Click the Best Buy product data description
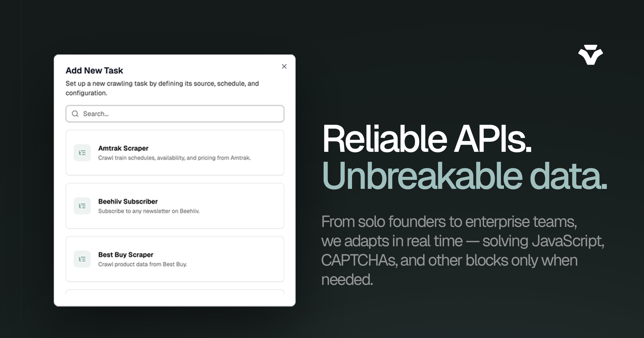 tap(142, 264)
